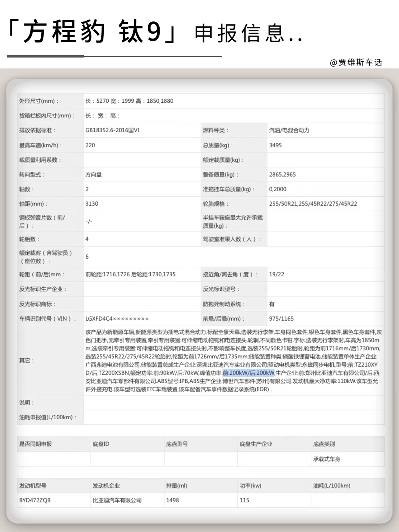Click the 功率(kw) column header

pos(250,485)
